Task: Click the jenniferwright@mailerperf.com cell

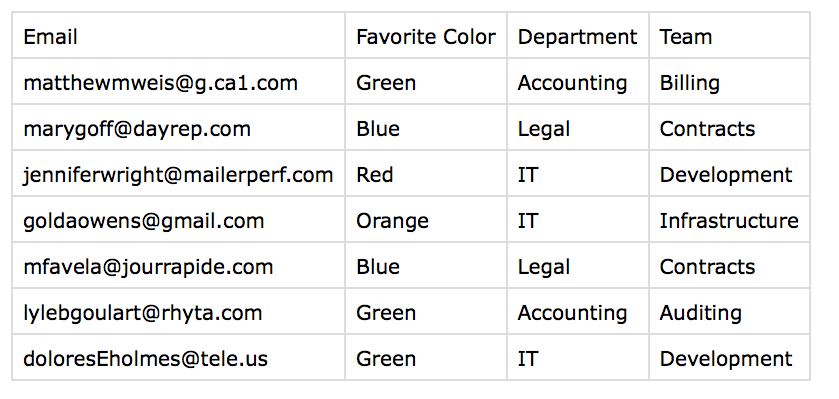Action: (178, 173)
